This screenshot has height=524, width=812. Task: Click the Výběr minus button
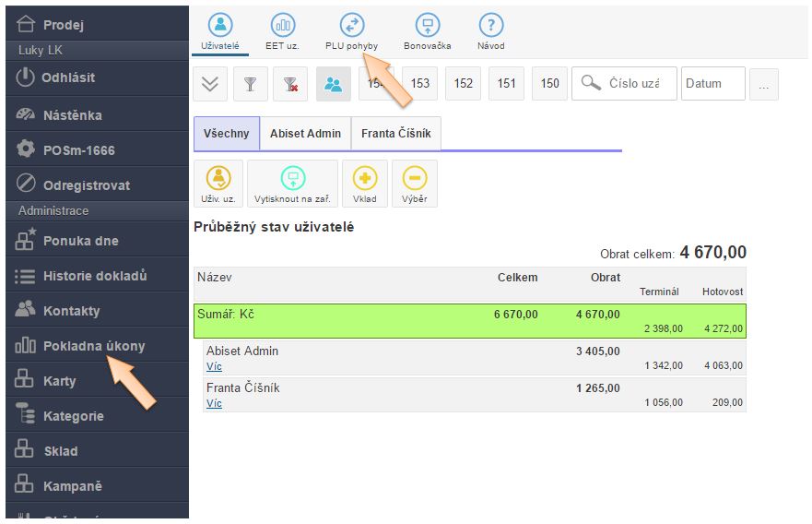(415, 183)
